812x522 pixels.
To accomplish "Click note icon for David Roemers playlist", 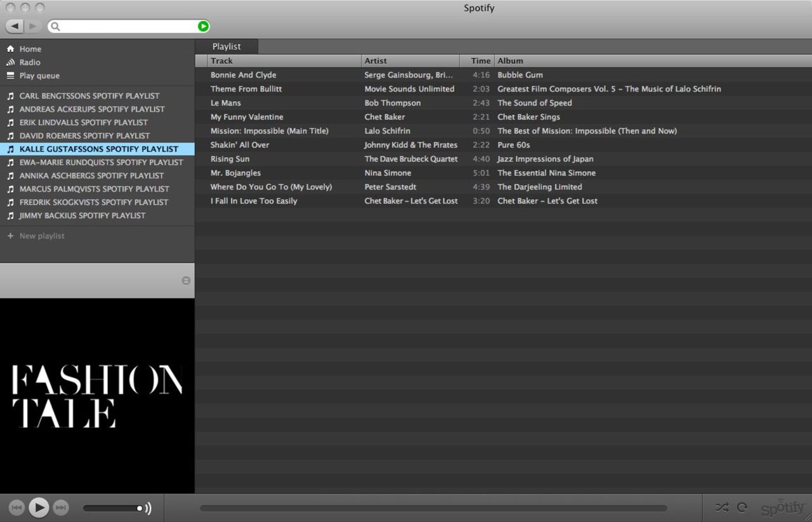I will [x=10, y=136].
